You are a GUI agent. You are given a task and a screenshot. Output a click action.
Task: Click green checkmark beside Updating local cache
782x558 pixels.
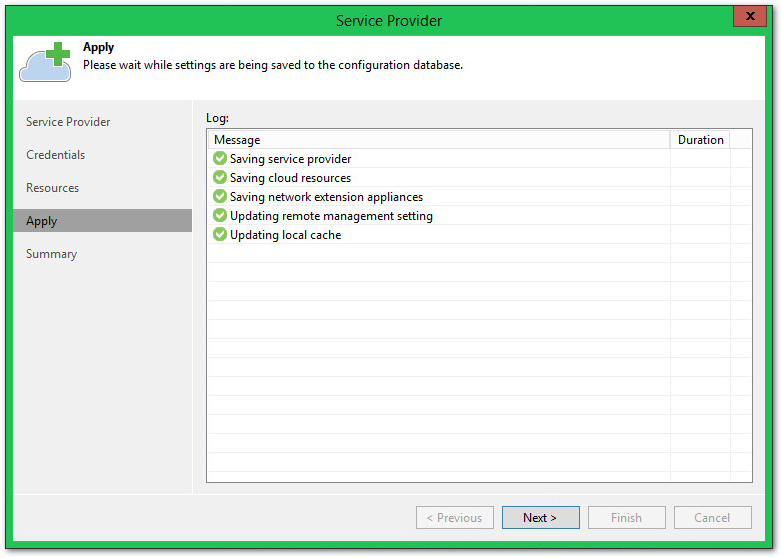[220, 235]
